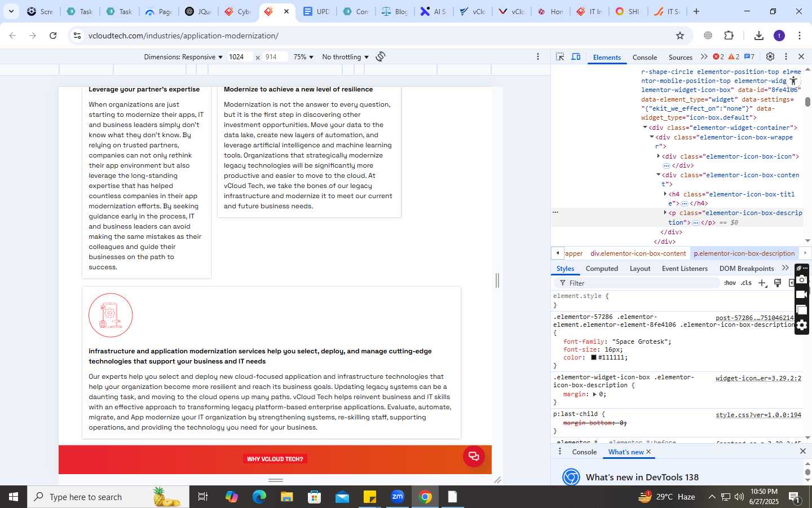
Task: Open the tab search dropdown arrow
Action: 11,11
